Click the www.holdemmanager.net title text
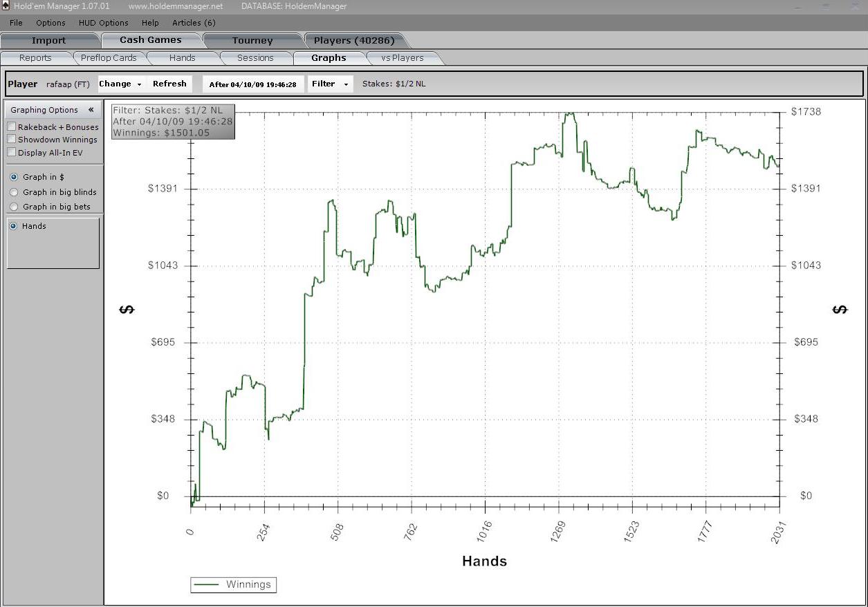 point(176,6)
